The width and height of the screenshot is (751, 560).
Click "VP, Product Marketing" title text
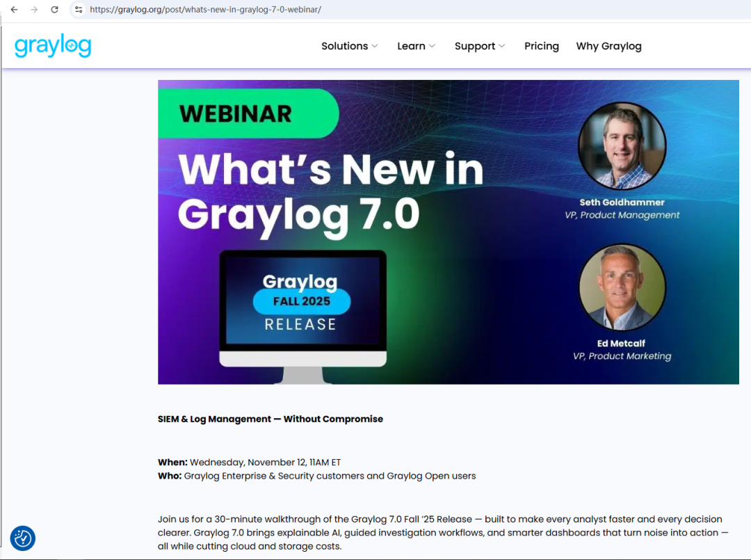click(x=622, y=356)
